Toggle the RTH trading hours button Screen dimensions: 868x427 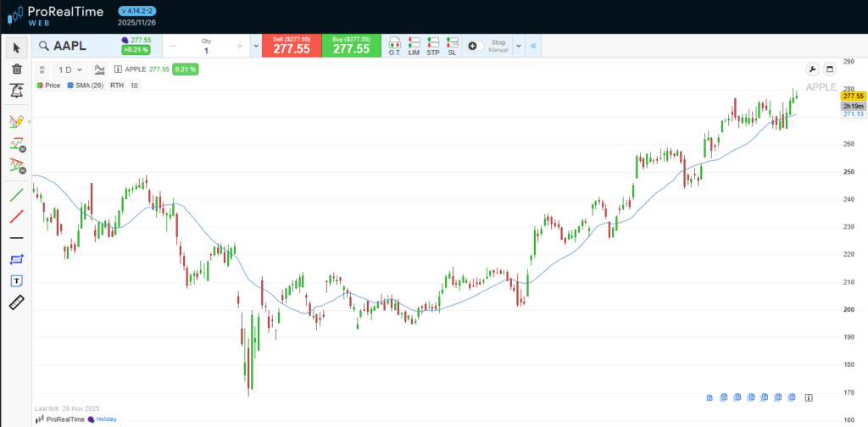[117, 86]
